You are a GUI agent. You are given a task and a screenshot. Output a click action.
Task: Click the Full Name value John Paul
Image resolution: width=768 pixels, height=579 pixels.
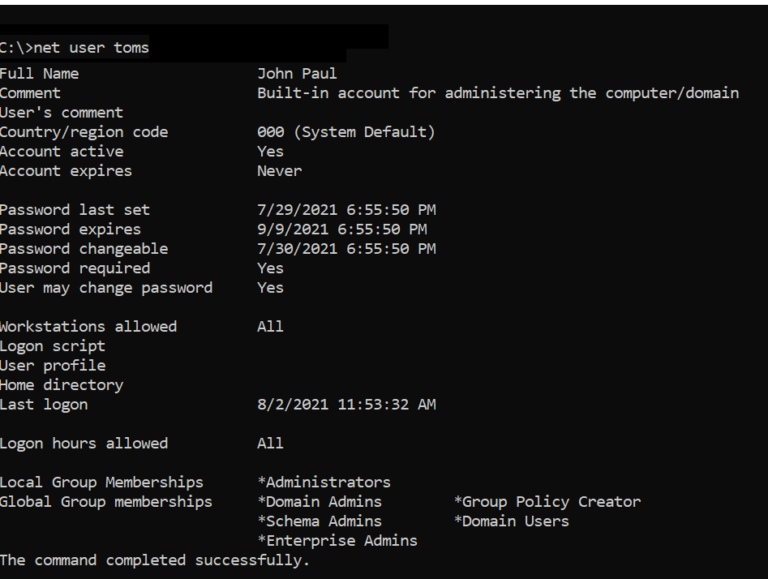point(297,73)
